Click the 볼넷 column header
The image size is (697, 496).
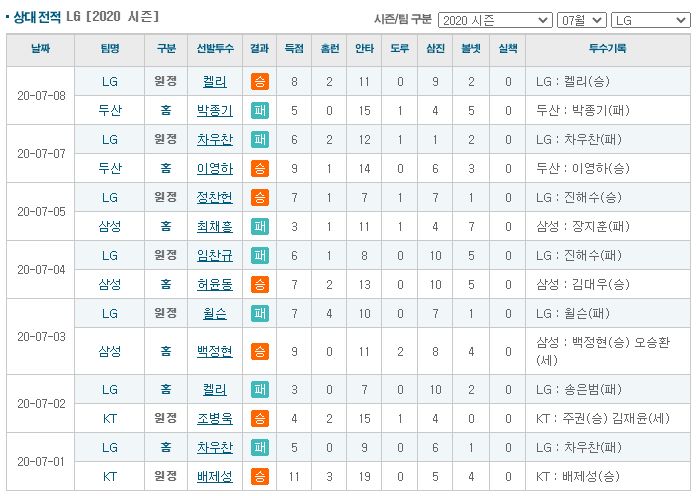pos(471,48)
